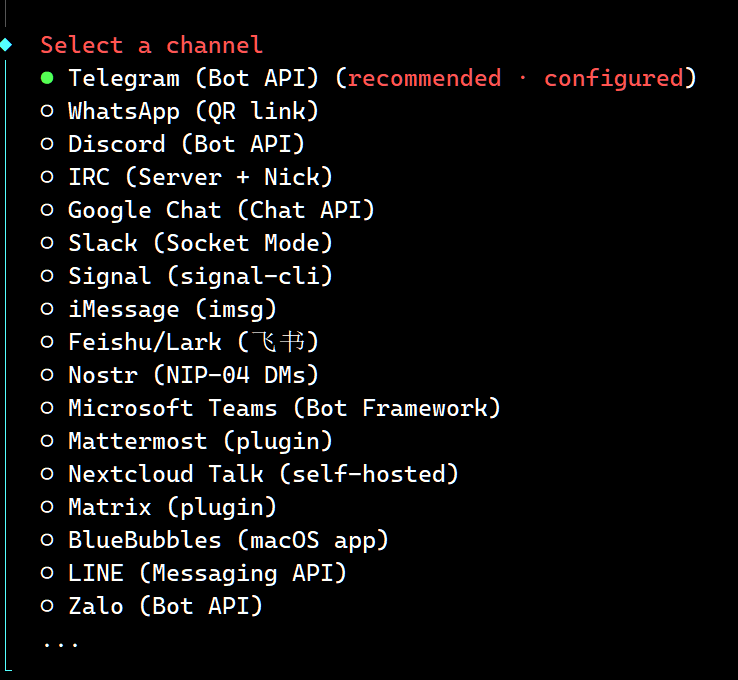Screen dimensions: 738x680
Task: Expand more channels via the ellipsis
Action: click(x=61, y=642)
